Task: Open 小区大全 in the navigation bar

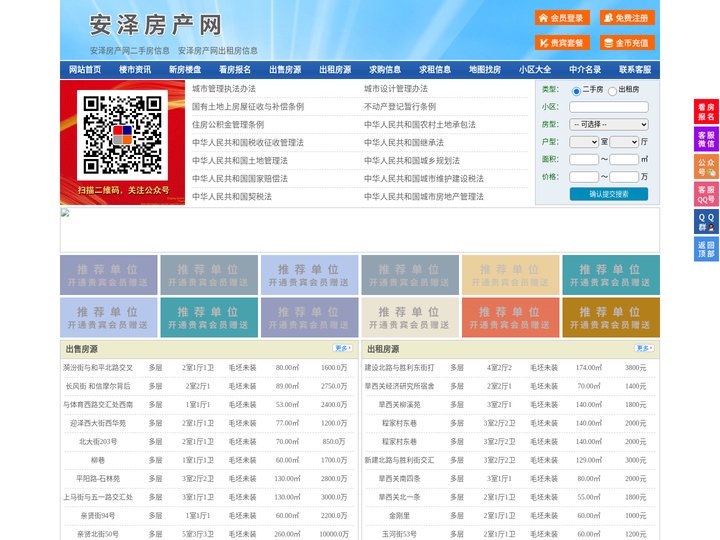Action: tap(535, 70)
